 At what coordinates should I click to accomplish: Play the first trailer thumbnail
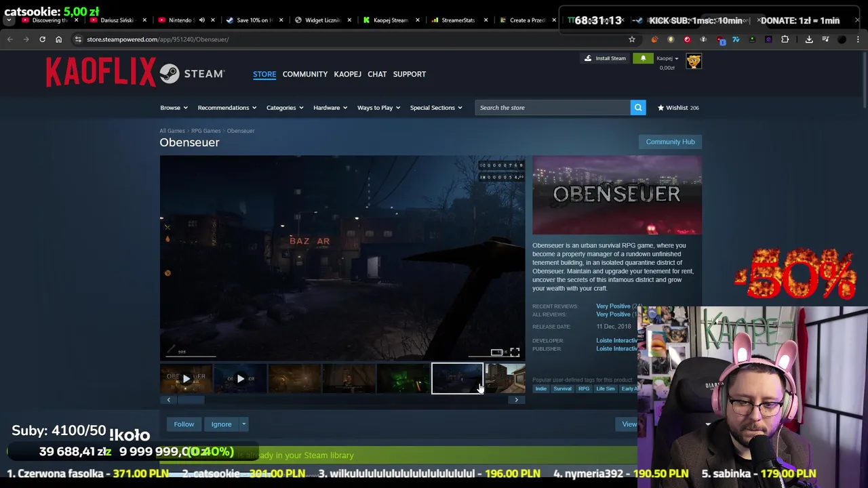click(186, 378)
